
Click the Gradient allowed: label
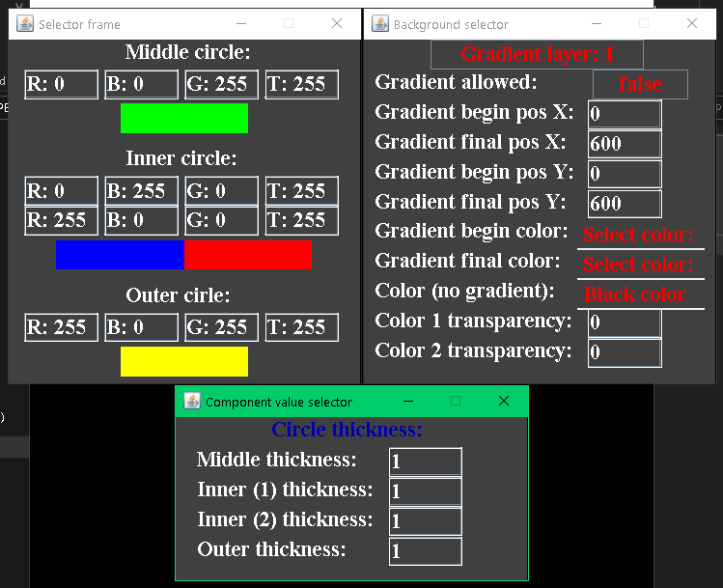pyautogui.click(x=456, y=82)
